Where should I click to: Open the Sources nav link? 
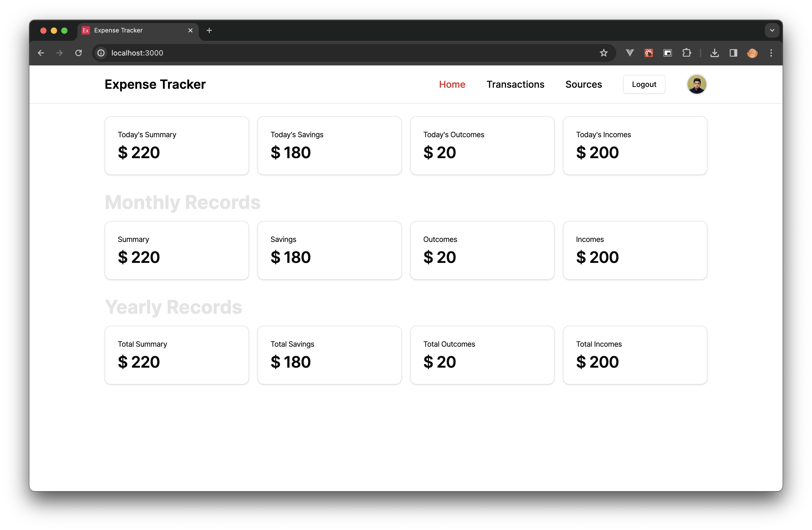583,84
